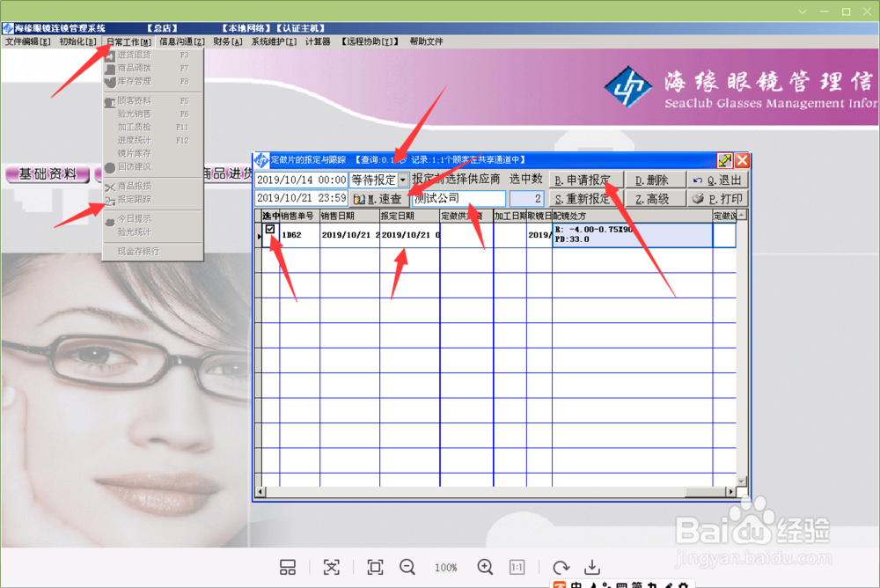The height and width of the screenshot is (588, 880).
Task: Click the Z.高级 button
Action: pos(656,198)
